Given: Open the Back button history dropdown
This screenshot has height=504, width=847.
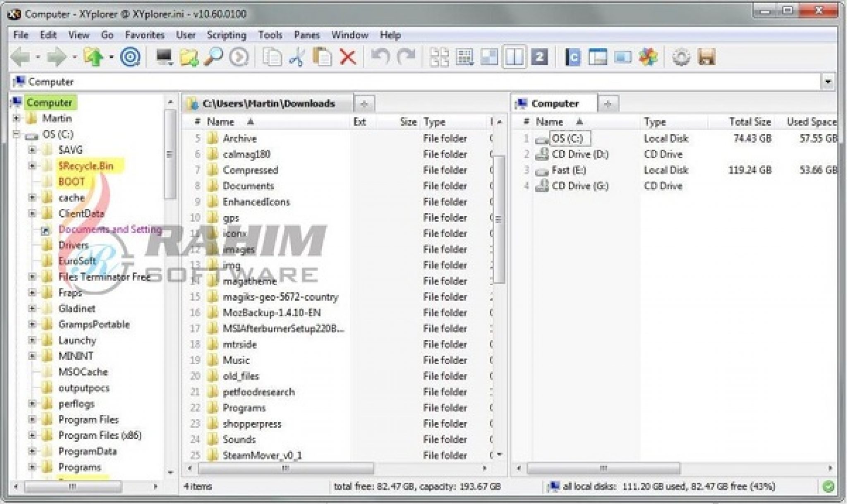Looking at the screenshot, I should coord(38,57).
